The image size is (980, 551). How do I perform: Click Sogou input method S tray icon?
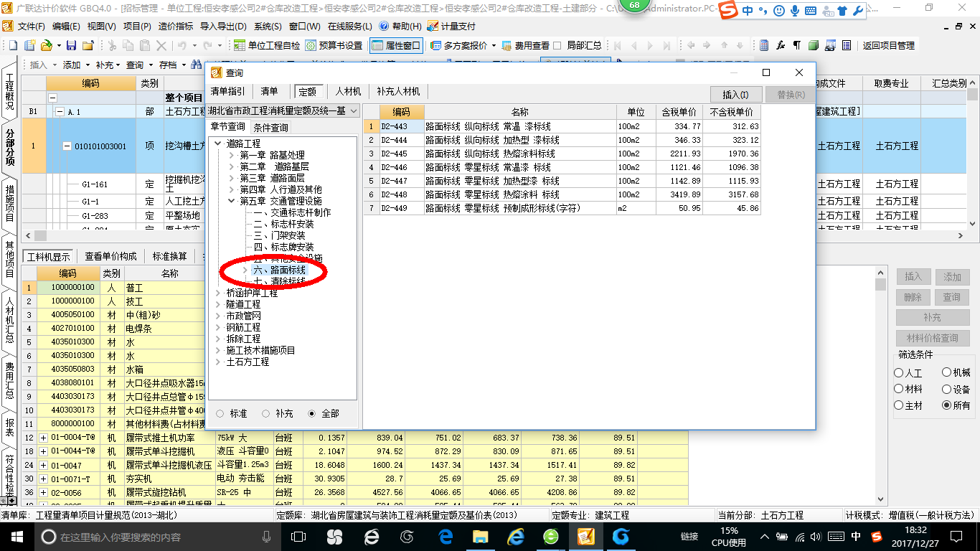[x=877, y=536]
